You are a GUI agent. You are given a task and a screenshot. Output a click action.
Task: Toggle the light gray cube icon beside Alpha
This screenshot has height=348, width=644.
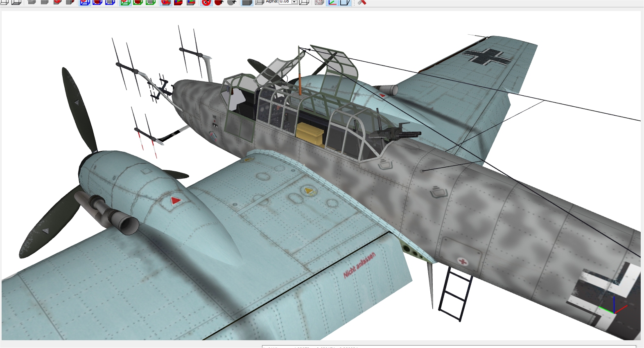click(260, 2)
